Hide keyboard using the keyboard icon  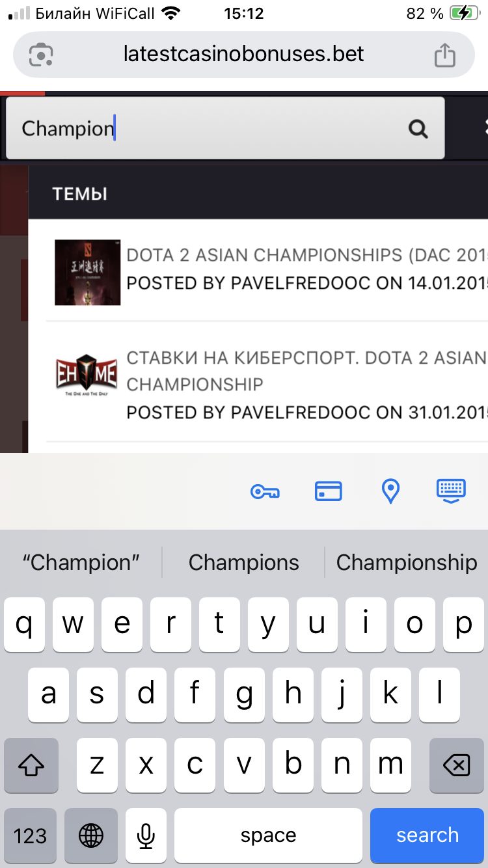[451, 491]
